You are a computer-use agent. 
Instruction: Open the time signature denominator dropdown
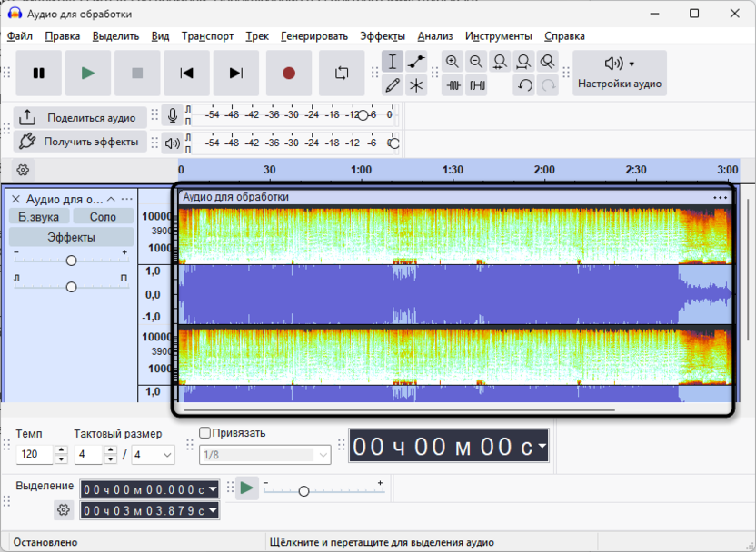(154, 454)
